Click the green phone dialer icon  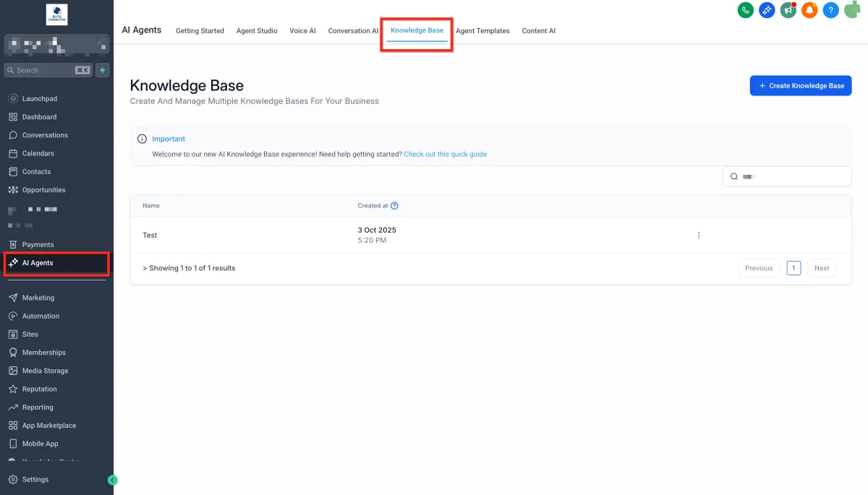tap(745, 10)
